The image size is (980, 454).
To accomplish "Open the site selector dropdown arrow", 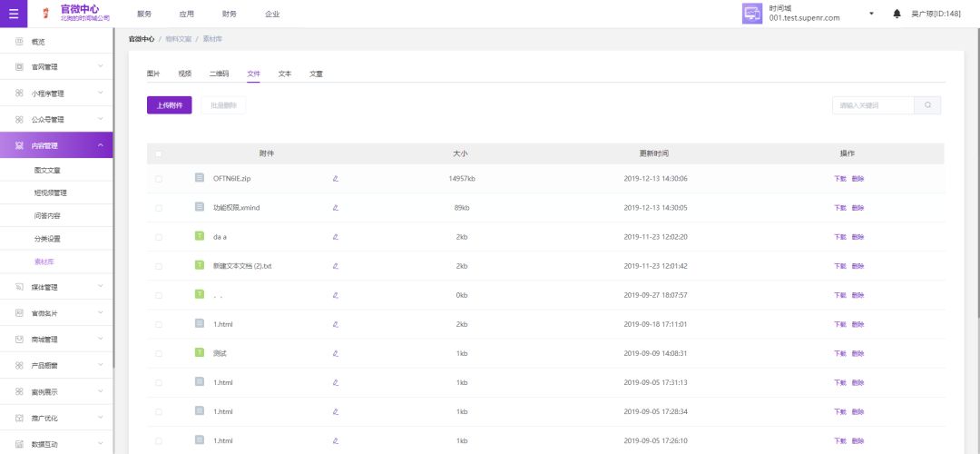I will tap(871, 14).
